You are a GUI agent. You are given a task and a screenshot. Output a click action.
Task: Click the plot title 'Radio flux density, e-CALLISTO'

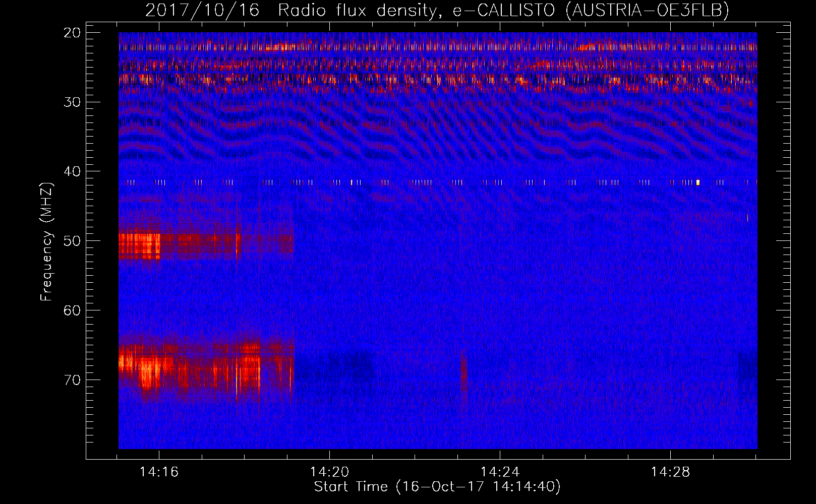coord(417,10)
